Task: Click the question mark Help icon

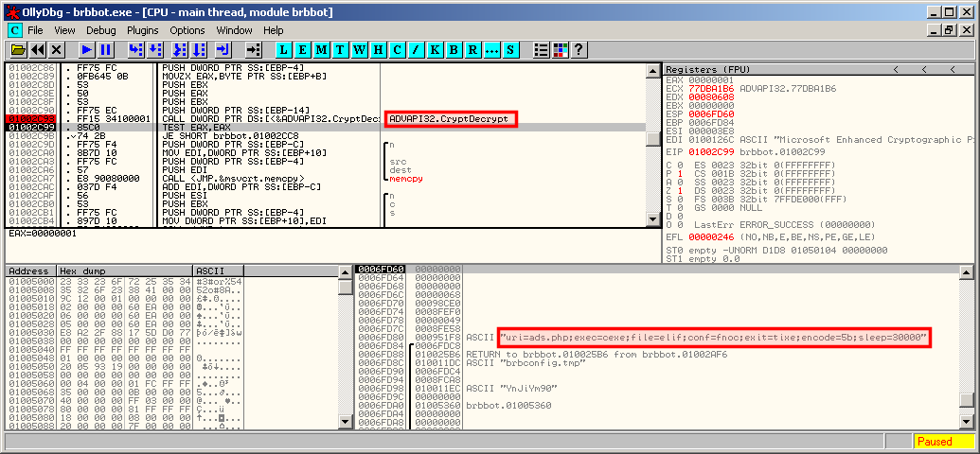Action: coord(579,49)
